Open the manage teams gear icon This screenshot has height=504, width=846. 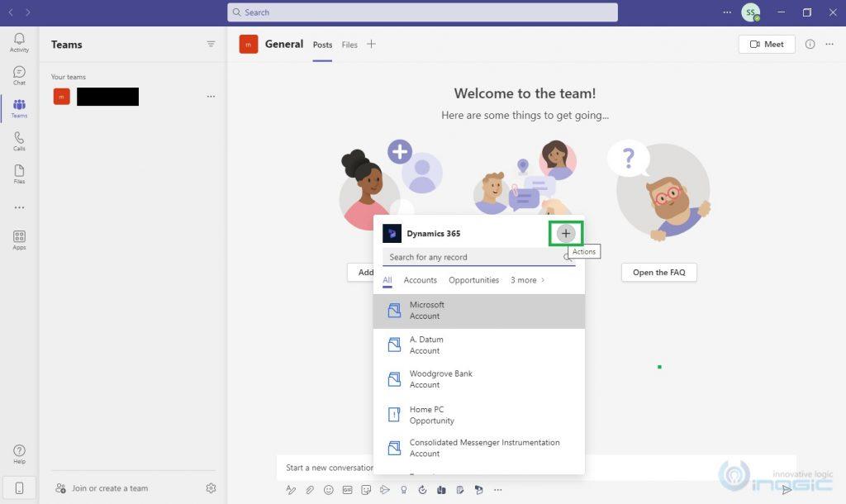coord(211,487)
